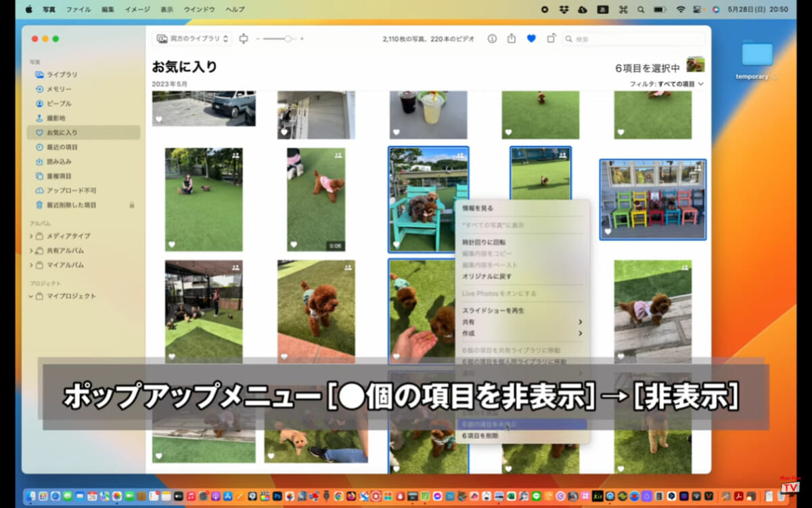Click Dropbox icon in the menu bar

click(x=564, y=9)
